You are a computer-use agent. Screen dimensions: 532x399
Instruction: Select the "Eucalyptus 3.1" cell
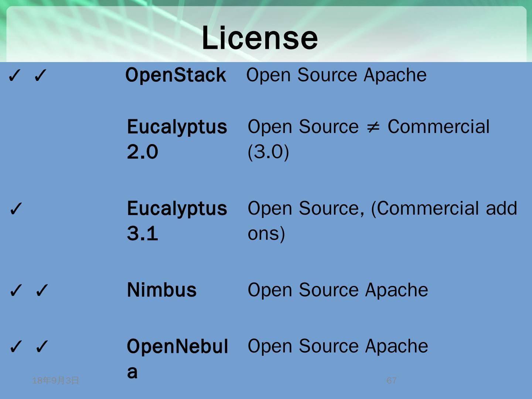(x=177, y=221)
